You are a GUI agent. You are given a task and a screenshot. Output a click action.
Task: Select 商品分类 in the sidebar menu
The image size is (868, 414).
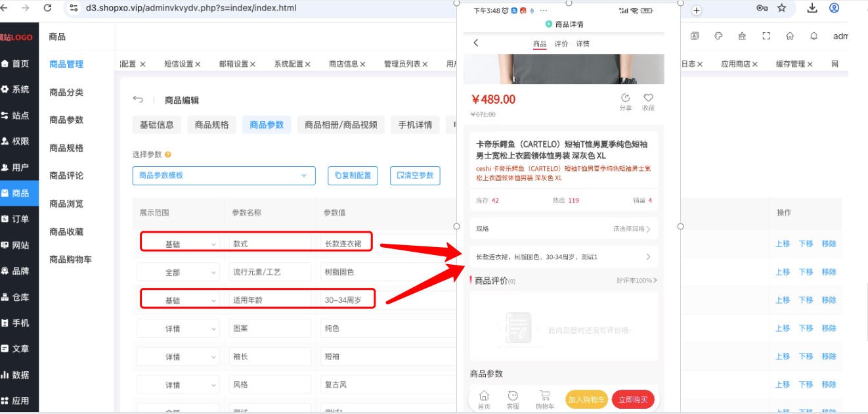click(66, 92)
